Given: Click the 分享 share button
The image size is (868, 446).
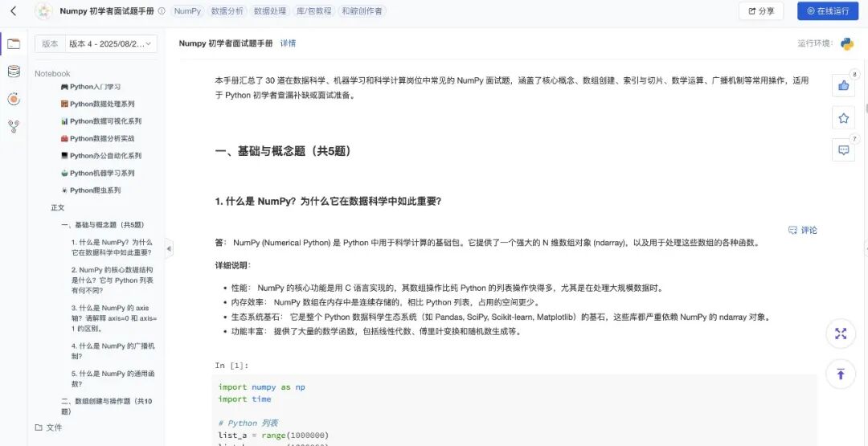Looking at the screenshot, I should click(761, 11).
